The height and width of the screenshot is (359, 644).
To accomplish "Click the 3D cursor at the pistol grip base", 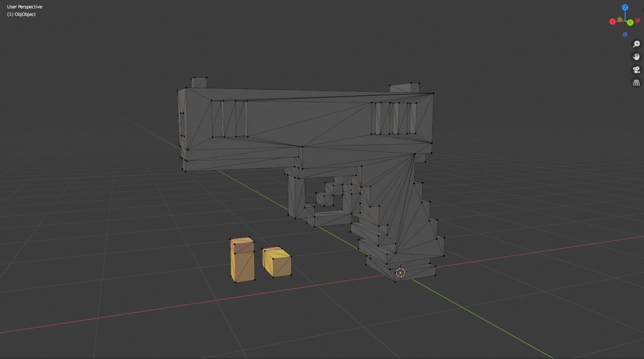I will (400, 273).
